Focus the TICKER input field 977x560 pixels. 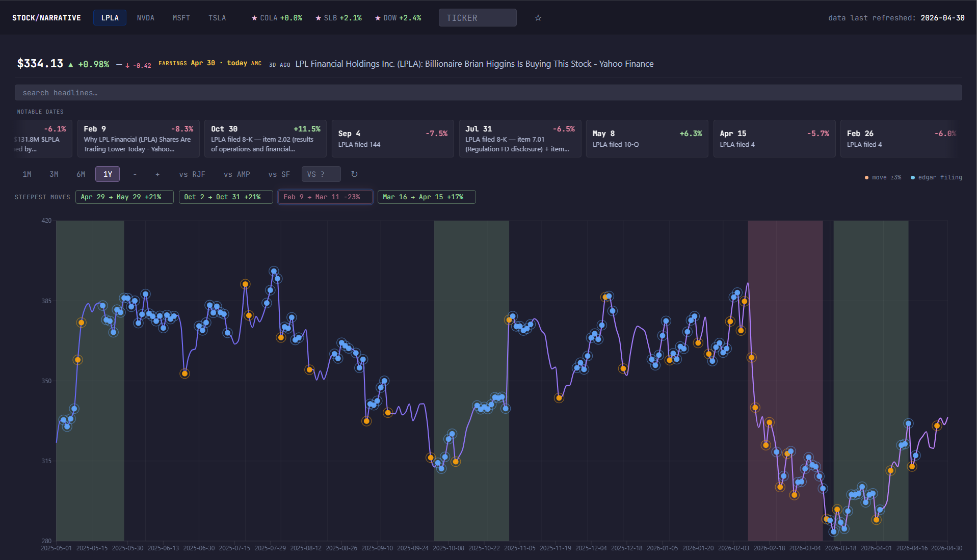pyautogui.click(x=478, y=18)
